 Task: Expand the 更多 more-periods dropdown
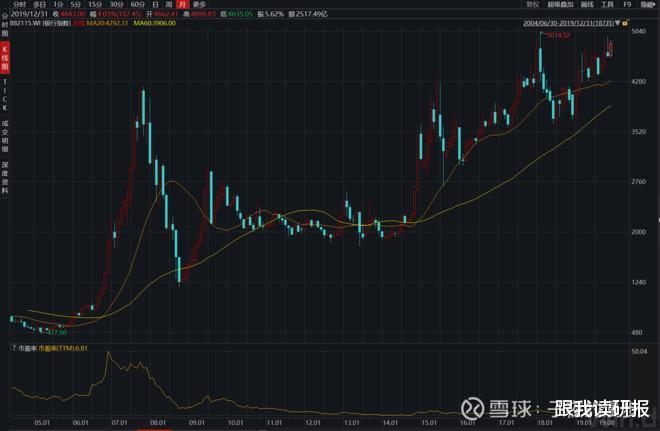(200, 5)
